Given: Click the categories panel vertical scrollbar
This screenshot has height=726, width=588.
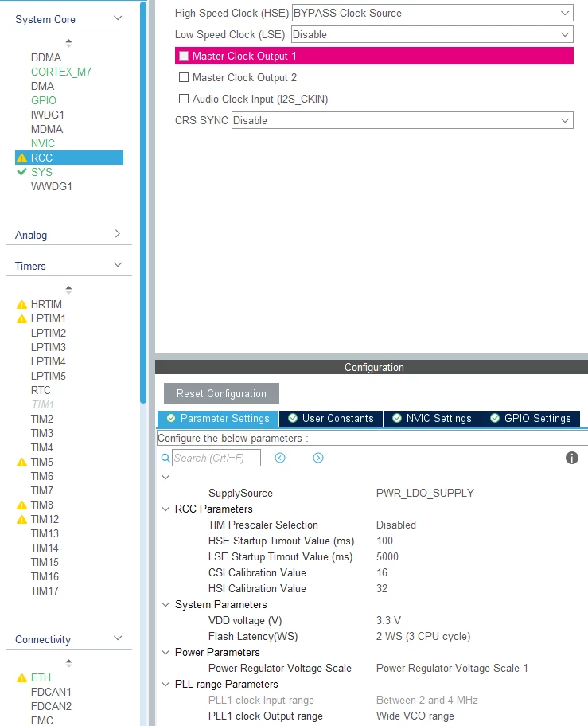Looking at the screenshot, I should tap(143, 203).
